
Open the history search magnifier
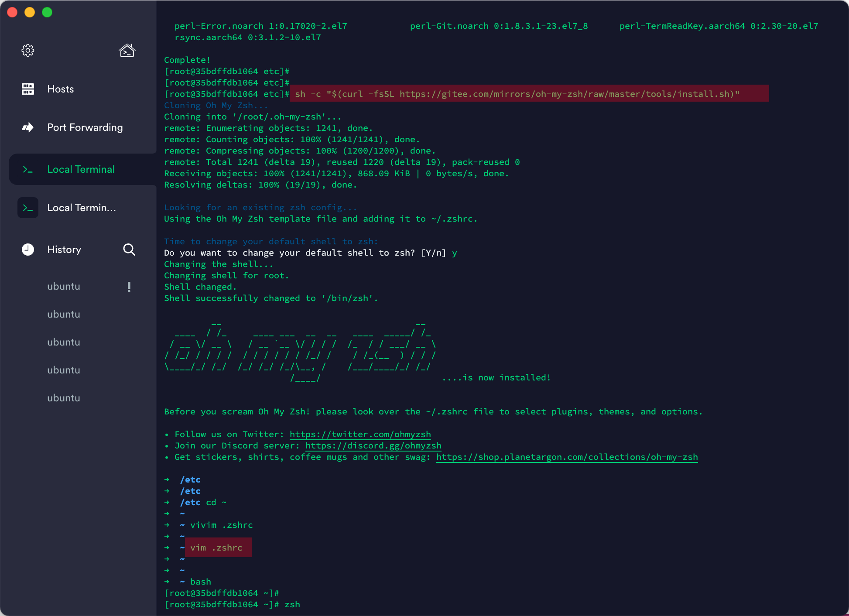click(x=129, y=250)
